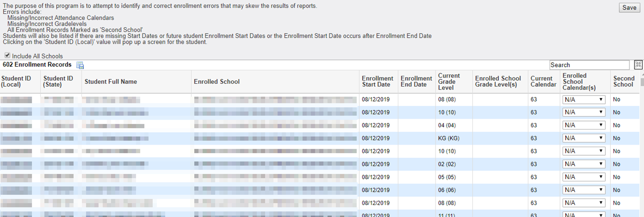Click the Student ID (Local) value in the KG row
Image resolution: width=644 pixels, height=217 pixels.
click(x=17, y=138)
